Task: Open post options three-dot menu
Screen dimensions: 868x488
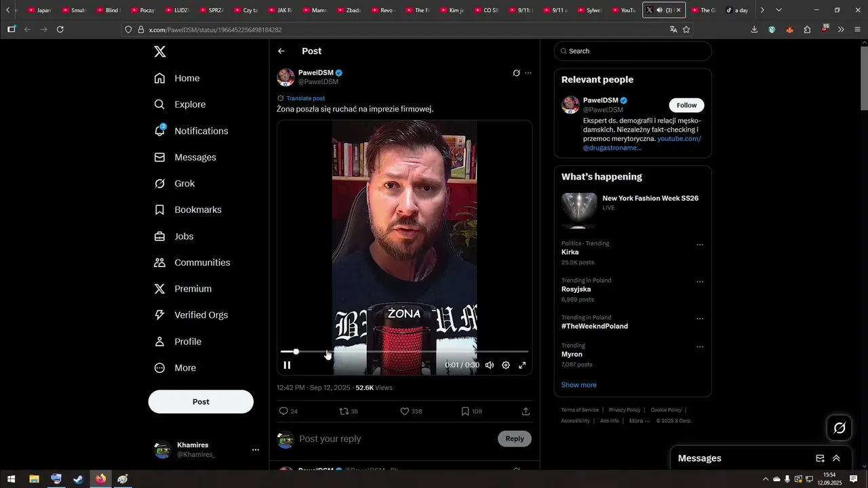Action: pos(528,73)
